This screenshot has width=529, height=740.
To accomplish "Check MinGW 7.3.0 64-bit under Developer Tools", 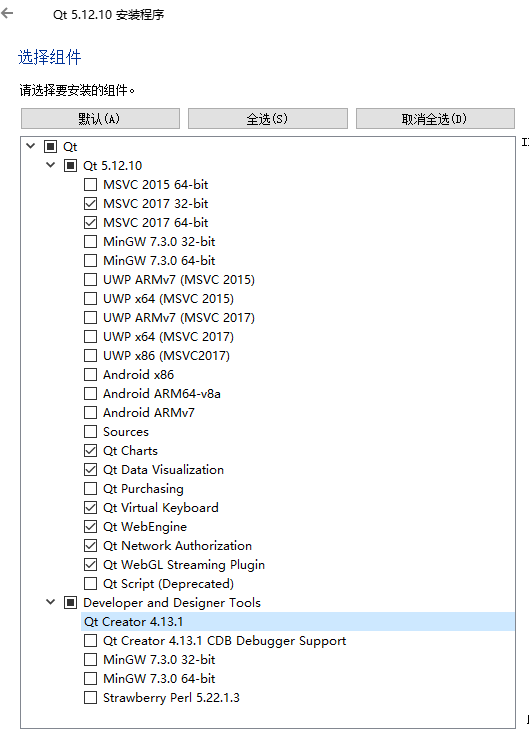I will 90,679.
